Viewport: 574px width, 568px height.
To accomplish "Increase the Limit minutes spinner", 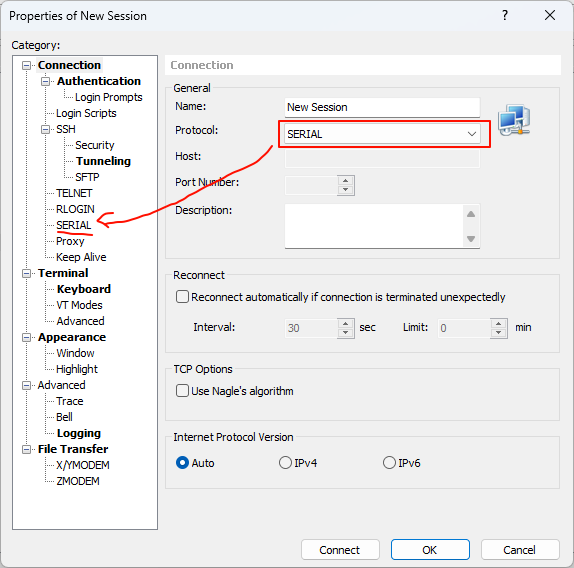I will pyautogui.click(x=499, y=324).
